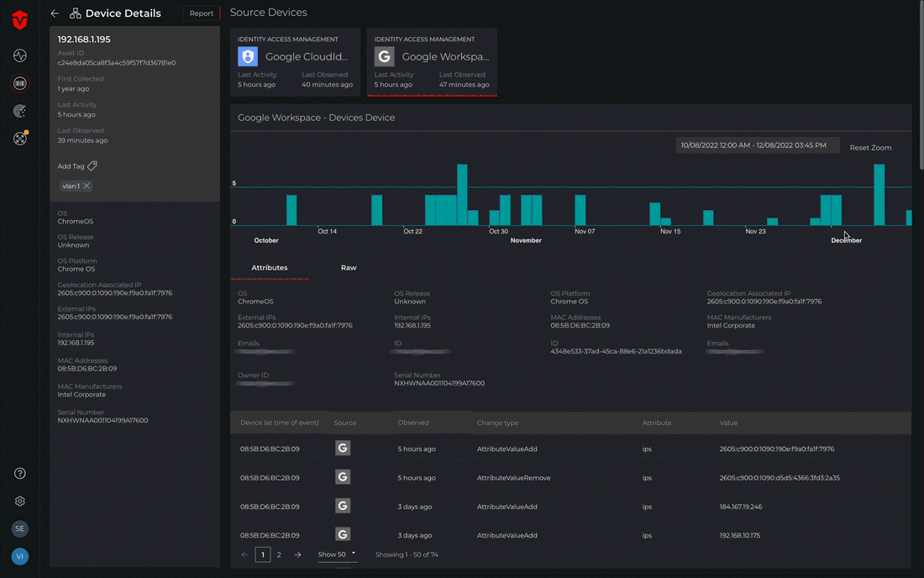Click the chart date range field

point(757,145)
